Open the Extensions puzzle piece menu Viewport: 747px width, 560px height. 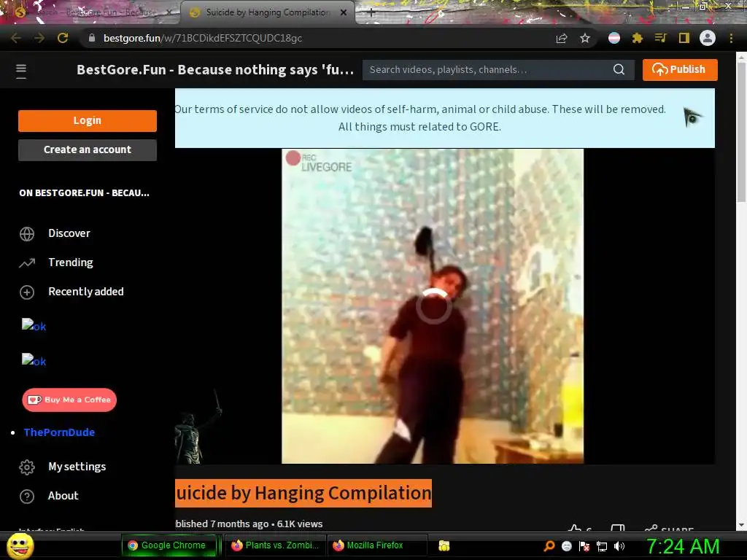(x=638, y=38)
